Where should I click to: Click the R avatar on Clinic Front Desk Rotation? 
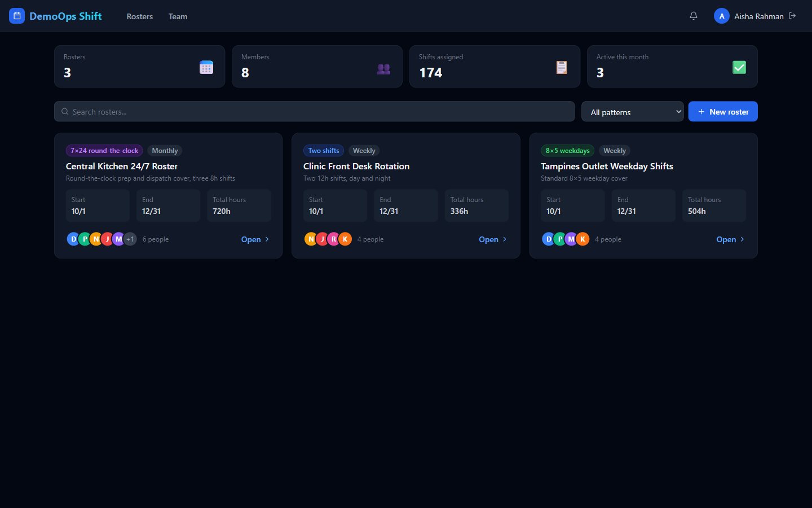click(x=334, y=239)
